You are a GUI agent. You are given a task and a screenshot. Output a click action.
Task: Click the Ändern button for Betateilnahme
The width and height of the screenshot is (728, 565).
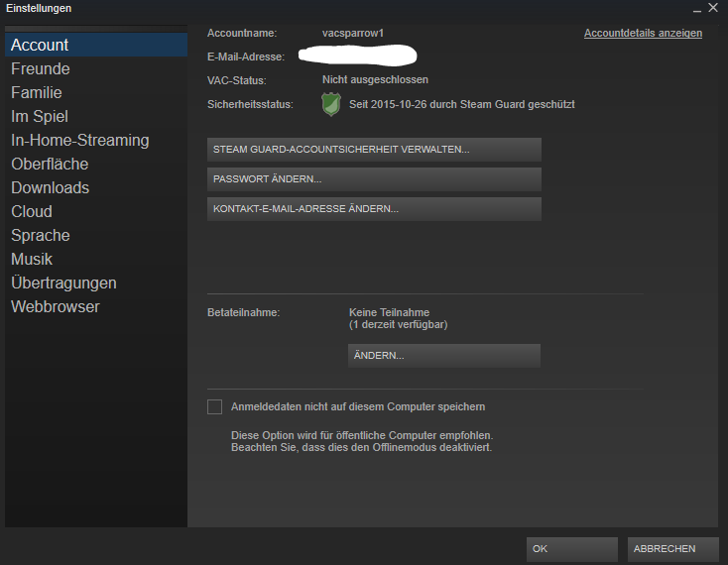(x=444, y=355)
